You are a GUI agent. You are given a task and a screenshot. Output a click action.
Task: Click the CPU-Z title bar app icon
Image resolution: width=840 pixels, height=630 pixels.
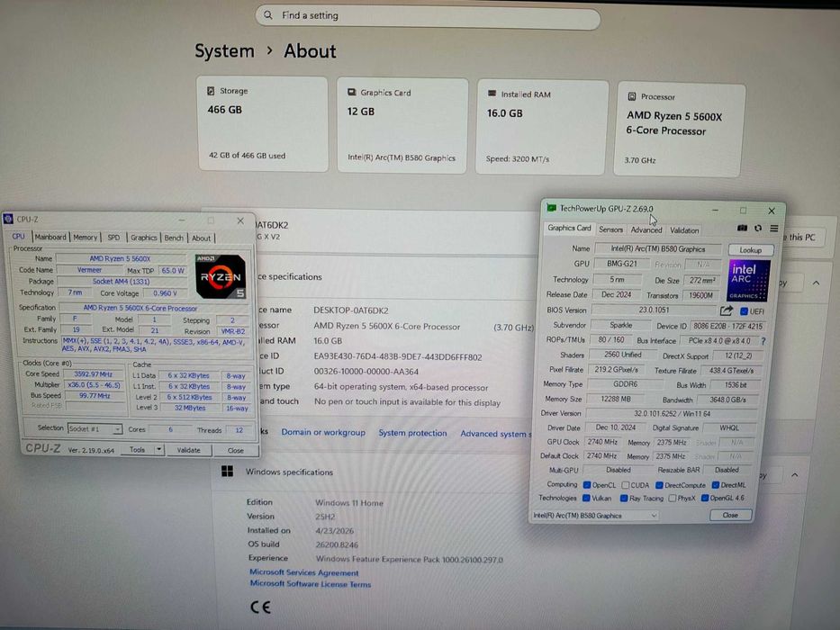point(8,219)
